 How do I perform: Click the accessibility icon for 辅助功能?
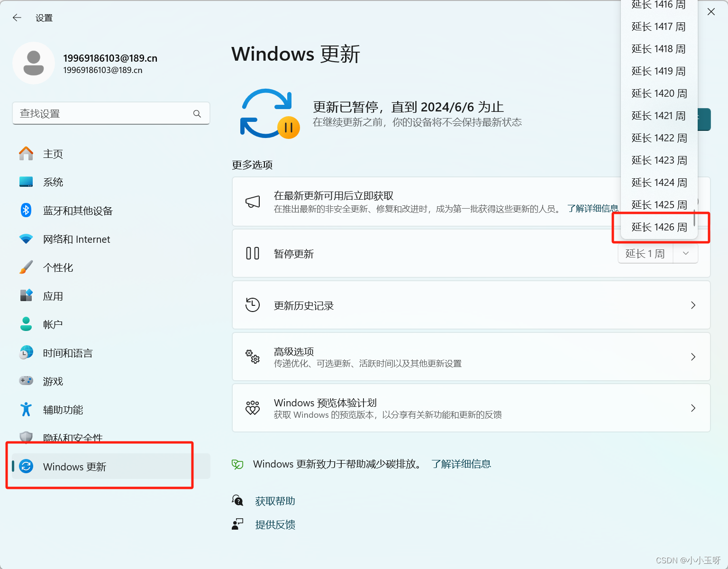tap(26, 409)
